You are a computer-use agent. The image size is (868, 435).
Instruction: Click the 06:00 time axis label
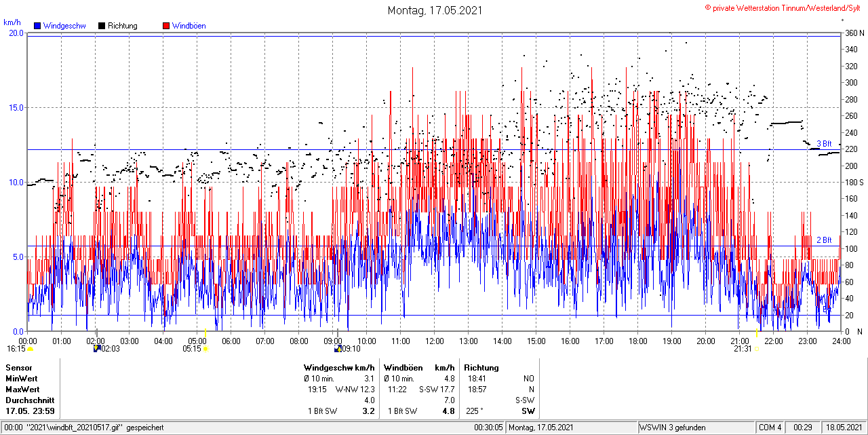(x=231, y=341)
